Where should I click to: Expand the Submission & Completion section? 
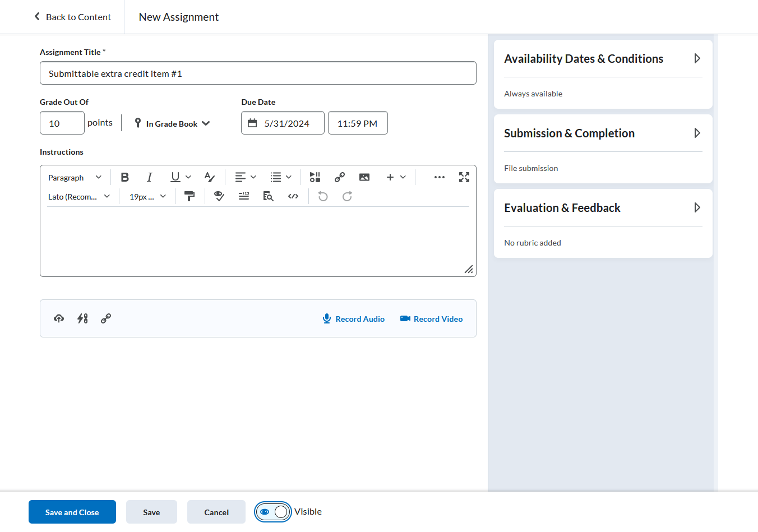pos(697,133)
